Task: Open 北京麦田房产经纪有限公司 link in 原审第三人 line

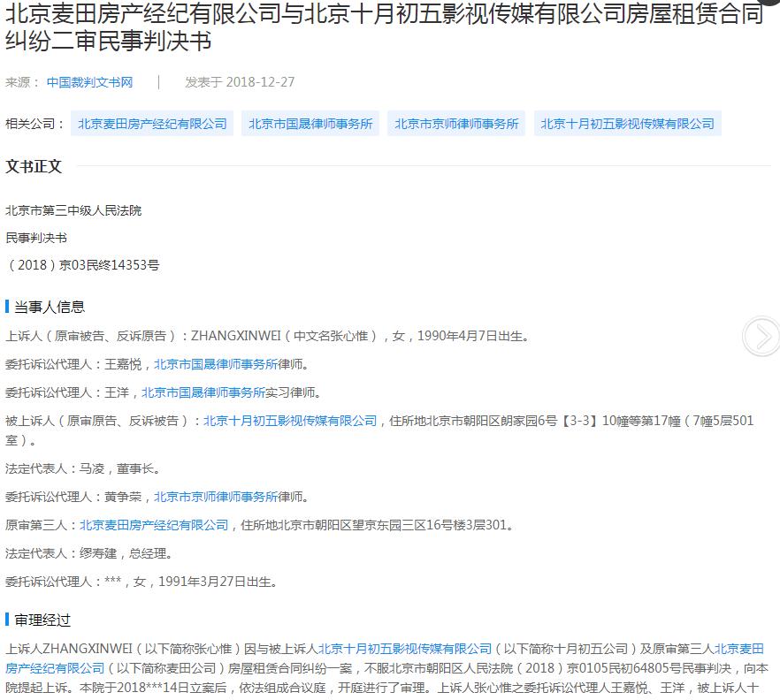Action: pyautogui.click(x=154, y=525)
